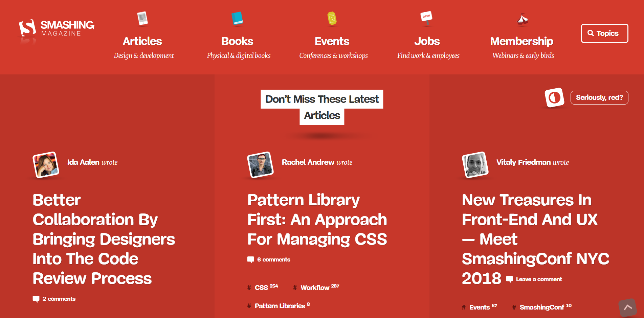Click 'Webinars & early-birds' subtitle
The height and width of the screenshot is (318, 644).
pyautogui.click(x=523, y=55)
